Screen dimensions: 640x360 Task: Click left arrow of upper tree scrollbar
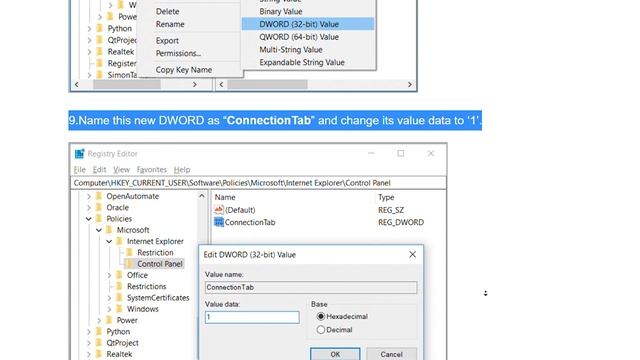click(77, 84)
